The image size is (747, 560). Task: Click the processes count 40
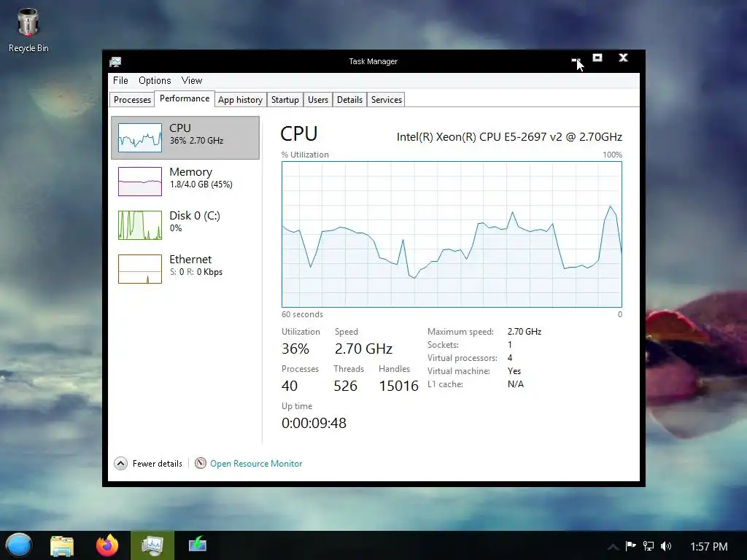coord(290,386)
